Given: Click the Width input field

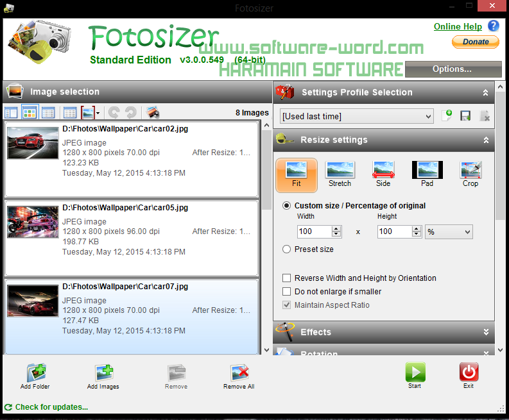Looking at the screenshot, I should (x=315, y=231).
